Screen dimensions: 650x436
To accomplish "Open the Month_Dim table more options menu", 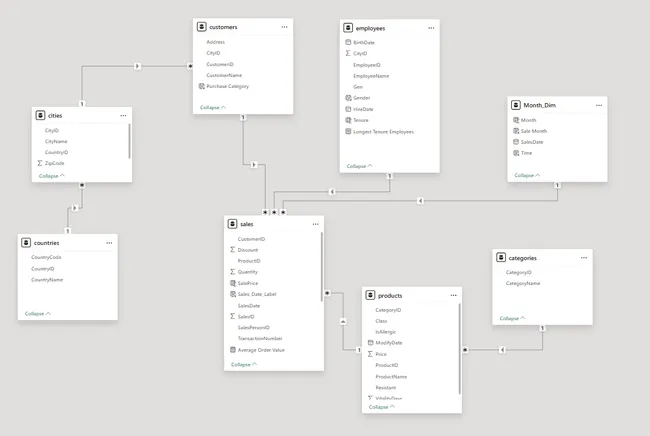I will (599, 105).
